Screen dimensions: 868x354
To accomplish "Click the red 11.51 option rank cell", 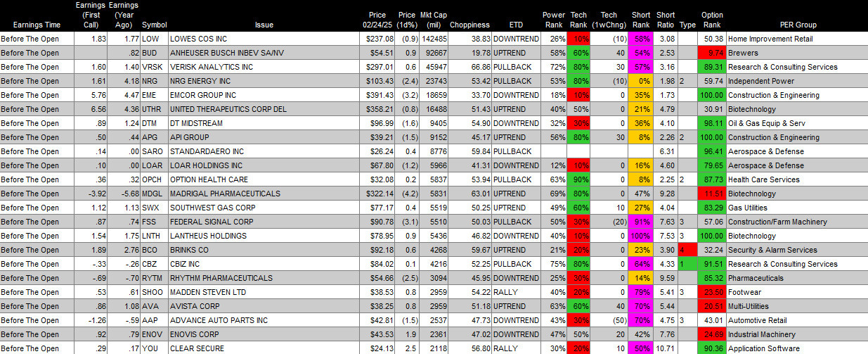I will pos(712,194).
